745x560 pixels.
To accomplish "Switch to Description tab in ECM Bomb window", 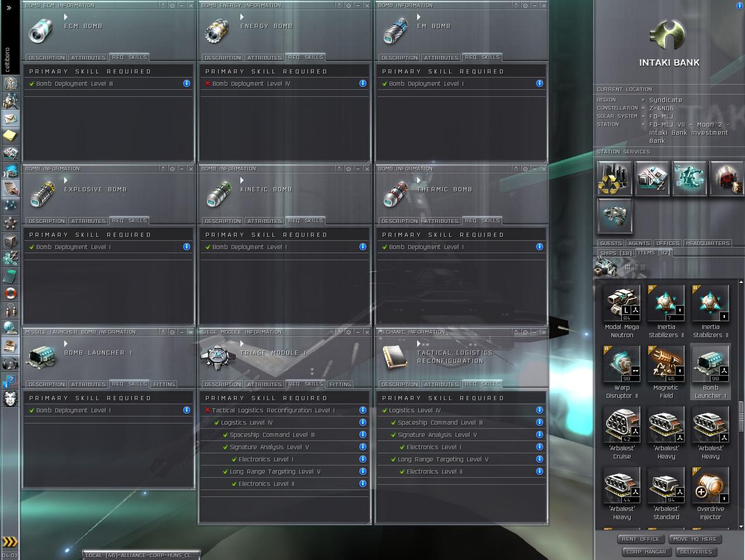I will pos(47,58).
